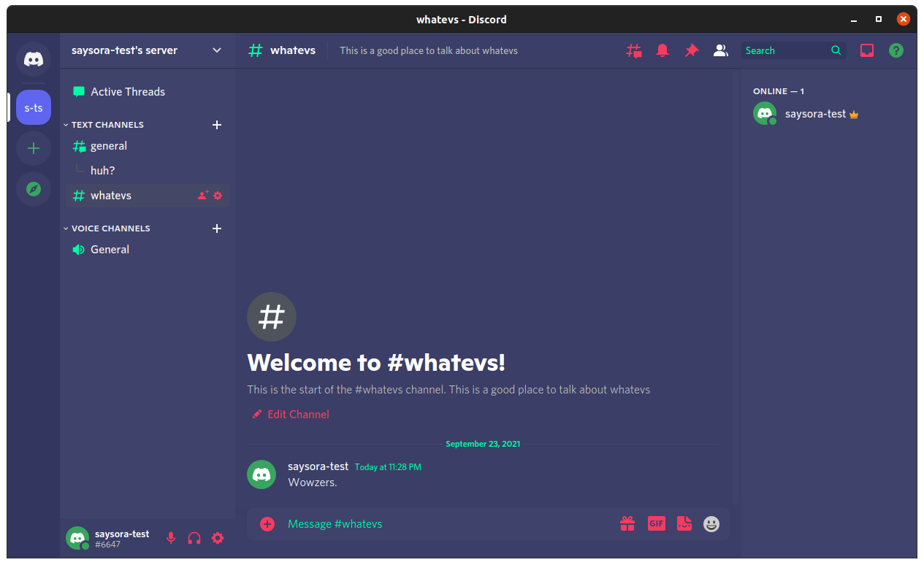View pinned messages
924x565 pixels.
692,50
